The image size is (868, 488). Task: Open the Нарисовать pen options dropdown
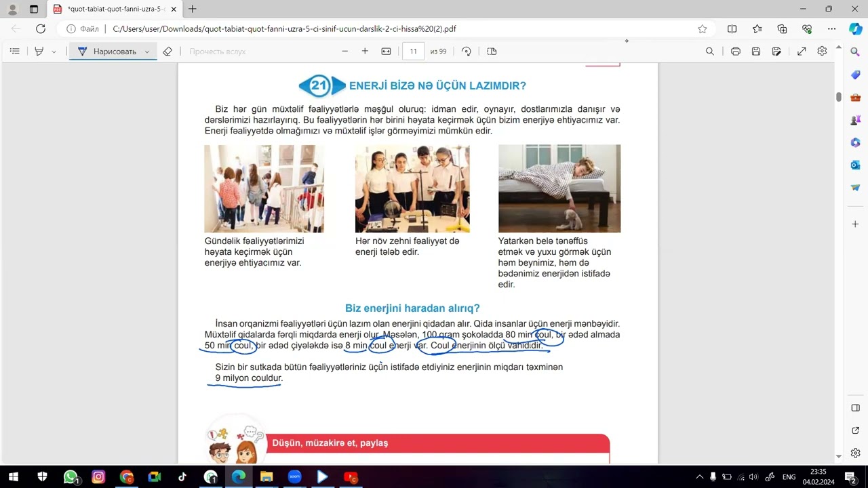pyautogui.click(x=147, y=52)
